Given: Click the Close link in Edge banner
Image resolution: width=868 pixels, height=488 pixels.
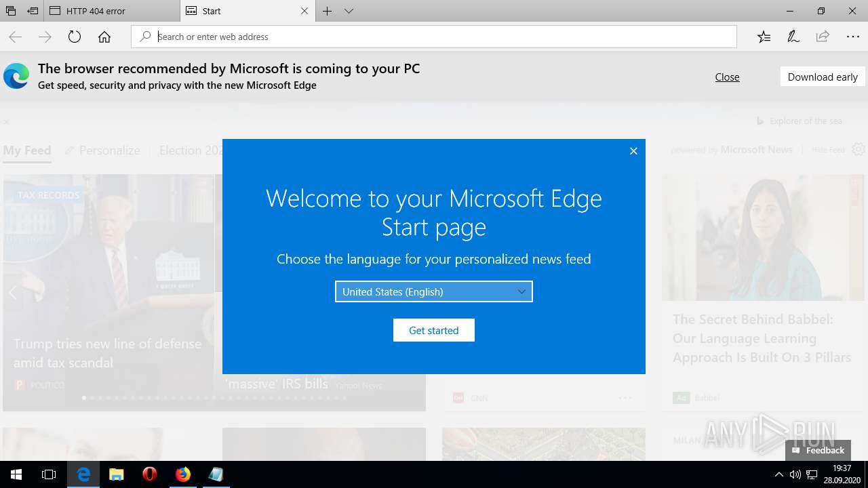Looking at the screenshot, I should 727,77.
